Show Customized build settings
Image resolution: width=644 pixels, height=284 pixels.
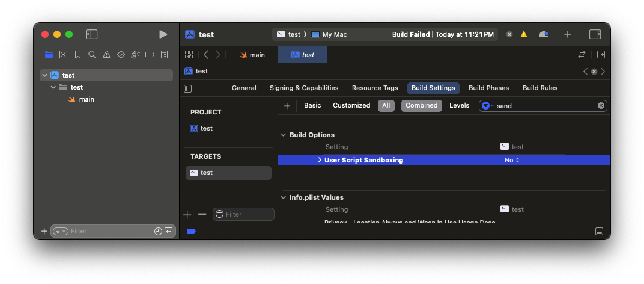[351, 106]
